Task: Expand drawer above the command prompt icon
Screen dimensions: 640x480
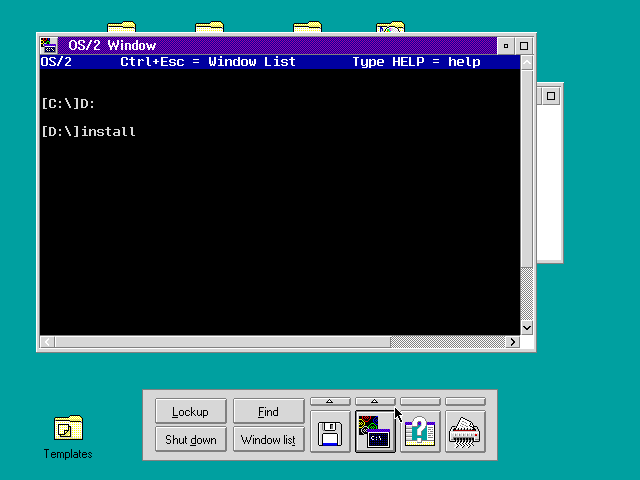Action: [375, 402]
